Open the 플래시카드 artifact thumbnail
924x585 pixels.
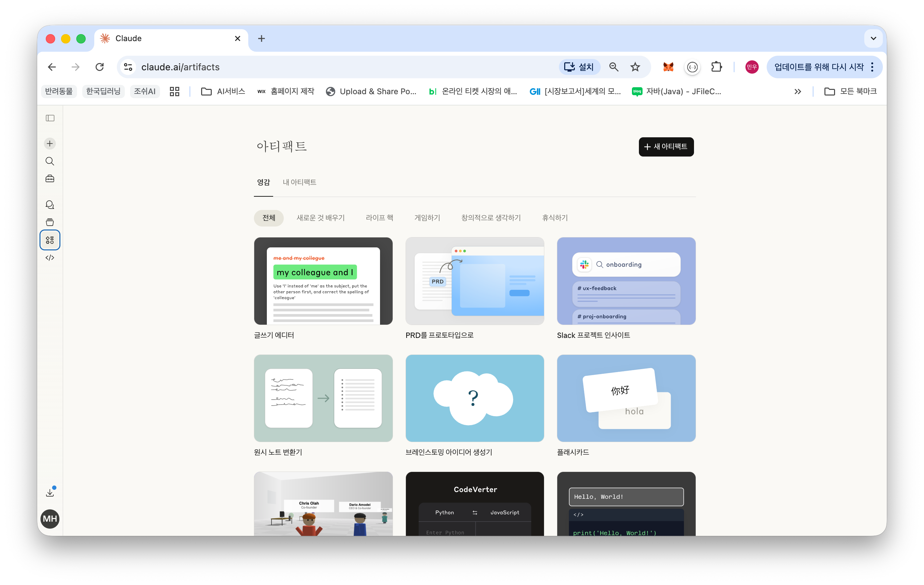coord(626,398)
